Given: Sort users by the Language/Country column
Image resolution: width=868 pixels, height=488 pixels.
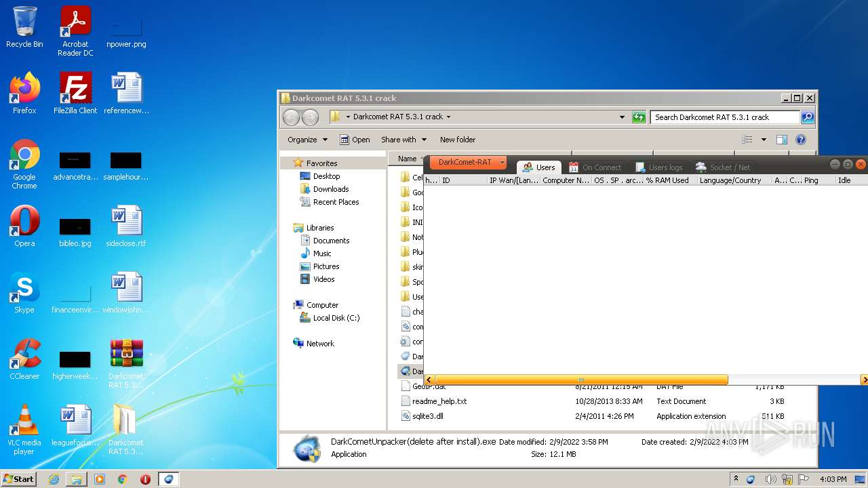Looking at the screenshot, I should [x=734, y=180].
